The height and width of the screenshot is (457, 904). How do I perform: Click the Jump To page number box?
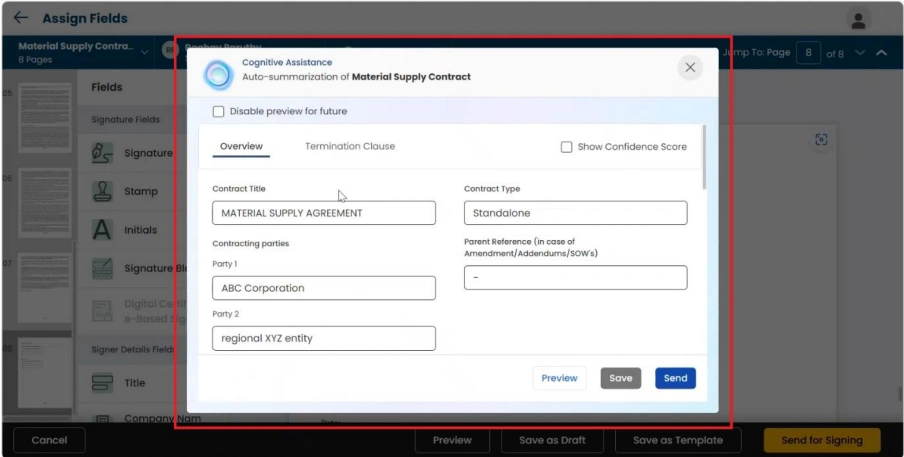pos(808,53)
